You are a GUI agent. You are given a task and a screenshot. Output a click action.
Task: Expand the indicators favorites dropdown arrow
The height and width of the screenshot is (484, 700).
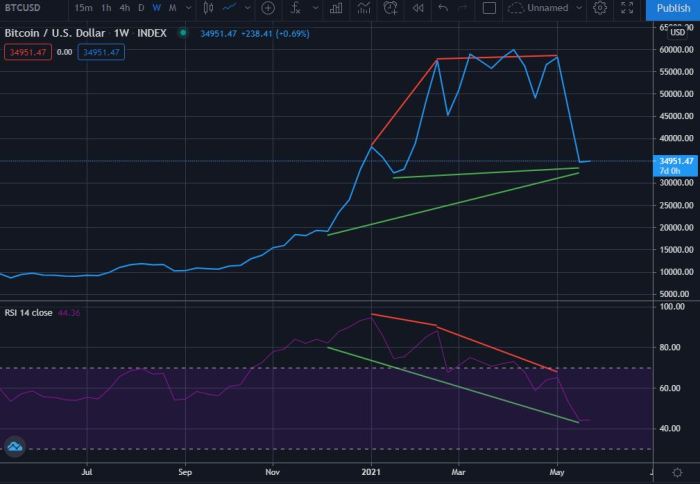[x=316, y=8]
